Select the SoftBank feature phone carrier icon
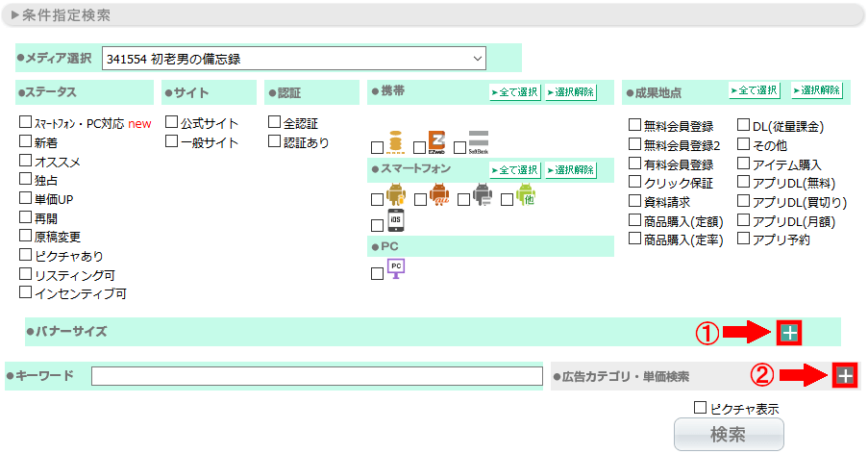This screenshot has height=454, width=868. (x=479, y=142)
